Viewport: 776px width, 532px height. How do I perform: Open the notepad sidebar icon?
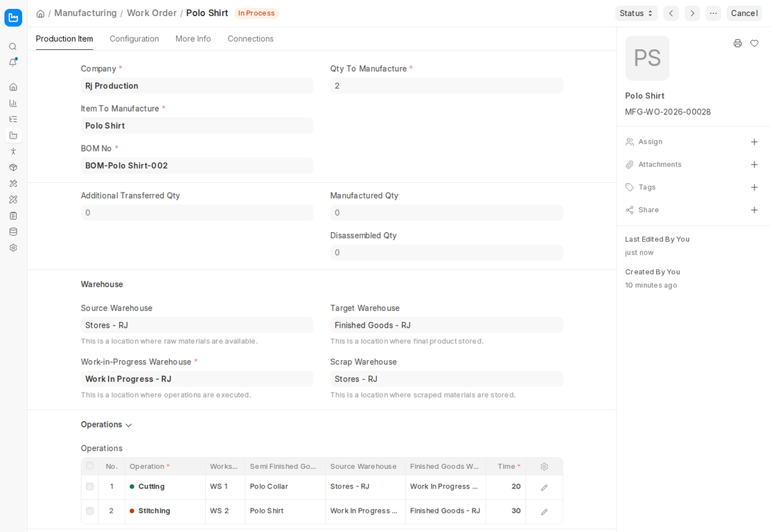13,215
